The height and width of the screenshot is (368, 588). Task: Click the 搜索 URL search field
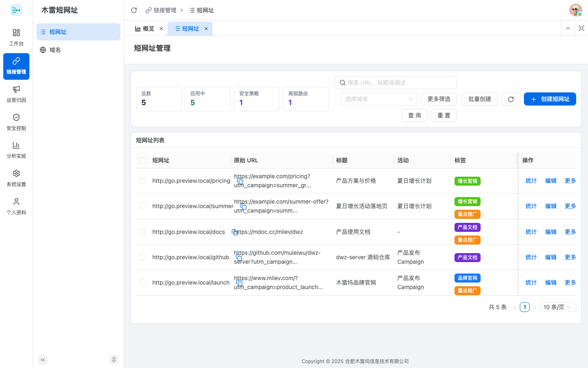click(x=396, y=83)
